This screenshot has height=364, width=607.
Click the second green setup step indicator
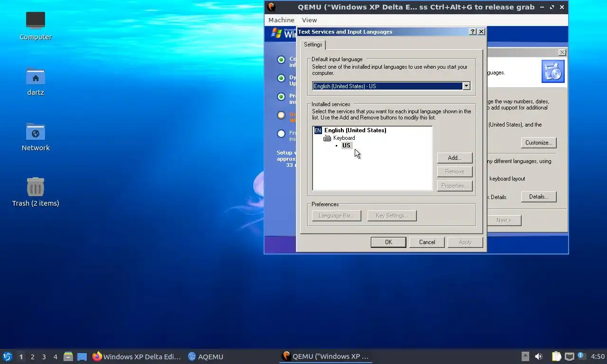pyautogui.click(x=281, y=78)
